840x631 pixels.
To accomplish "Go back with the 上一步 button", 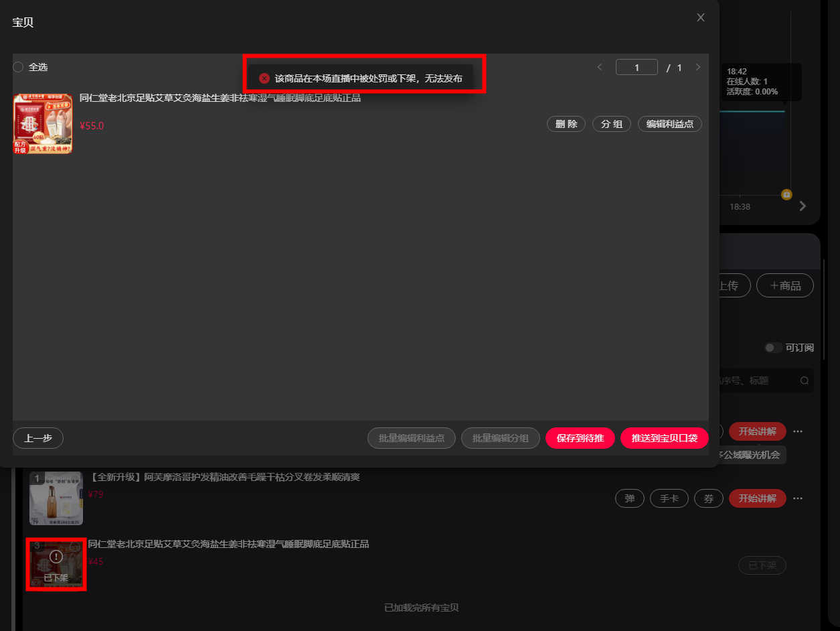I will tap(38, 438).
